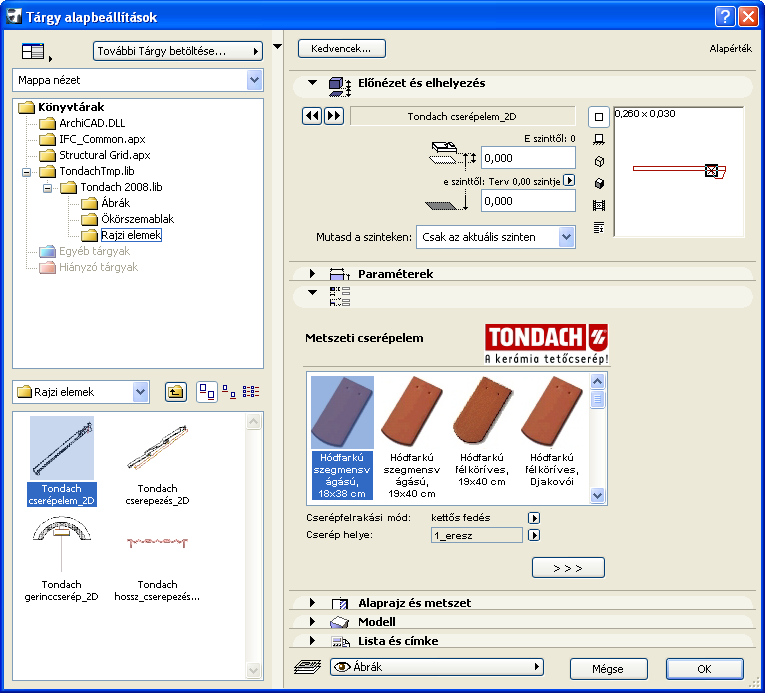This screenshot has height=693, width=765.
Task: Collapse the Tondach 2008.lib tree node
Action: pyautogui.click(x=47, y=188)
